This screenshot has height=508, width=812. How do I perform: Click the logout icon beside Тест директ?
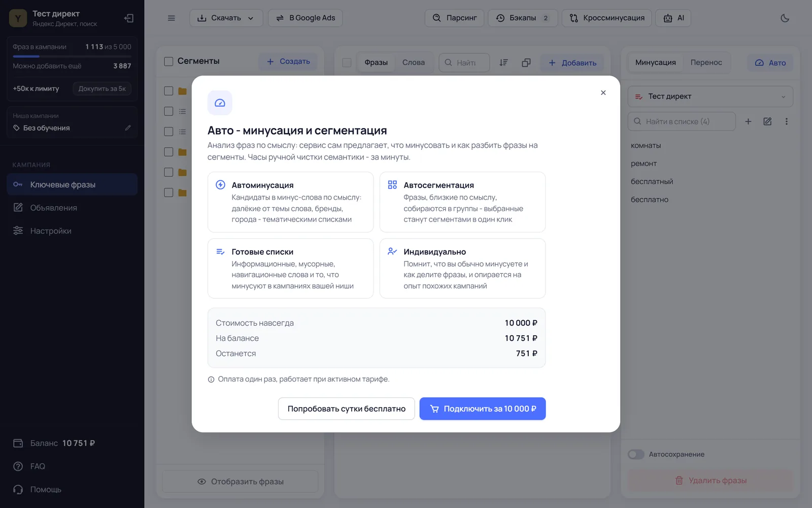(x=129, y=18)
